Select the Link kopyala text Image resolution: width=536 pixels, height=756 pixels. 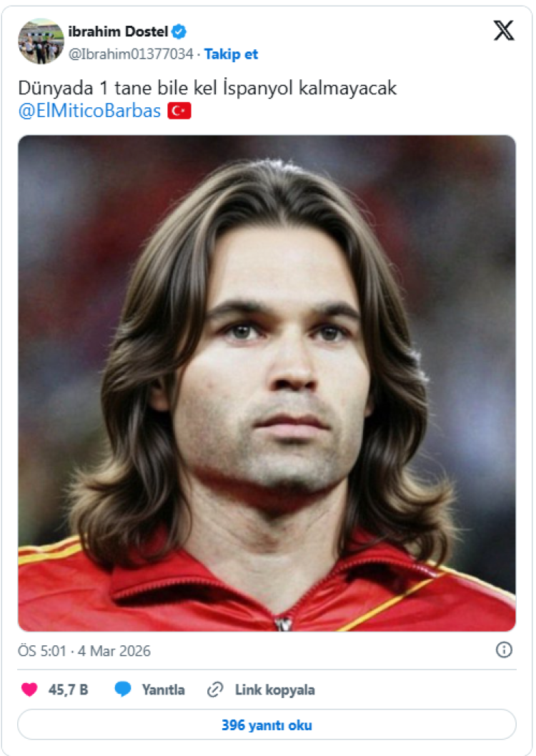274,690
